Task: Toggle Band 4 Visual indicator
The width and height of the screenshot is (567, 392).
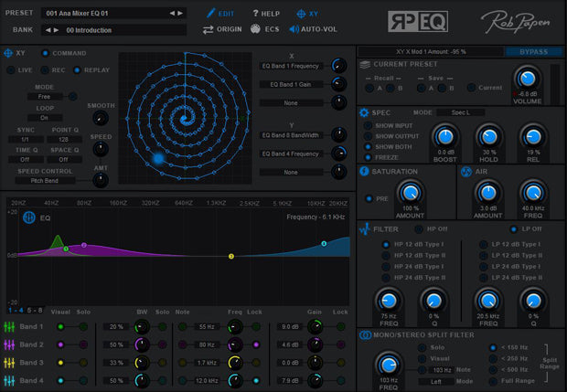Action: tap(60, 380)
